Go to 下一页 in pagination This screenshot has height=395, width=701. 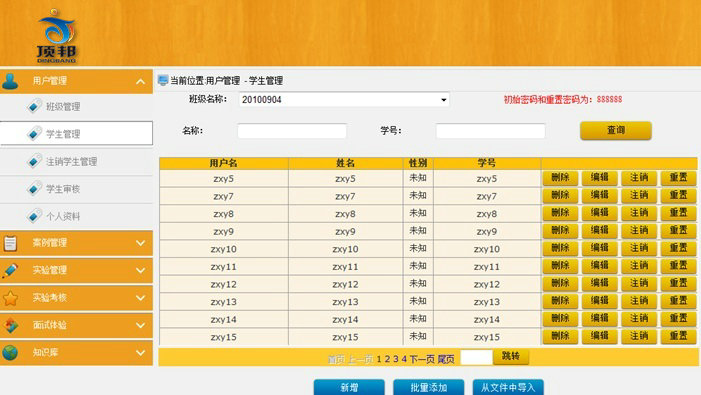point(422,359)
